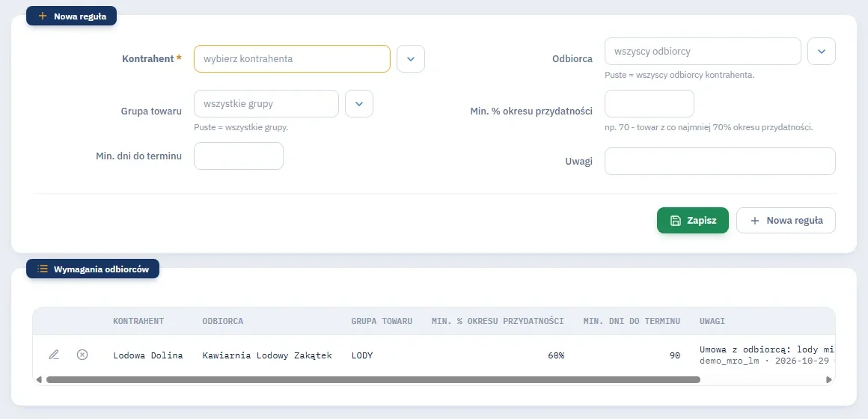The width and height of the screenshot is (868, 419).
Task: Open the Odbiorca dropdown arrow
Action: (x=822, y=52)
